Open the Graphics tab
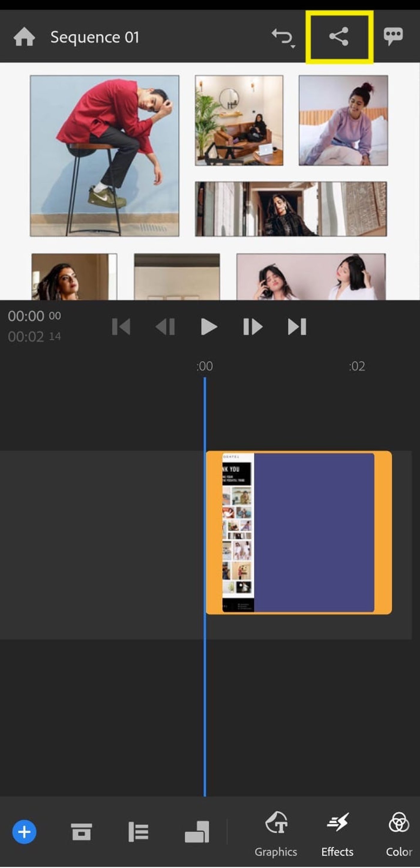 coord(276,834)
